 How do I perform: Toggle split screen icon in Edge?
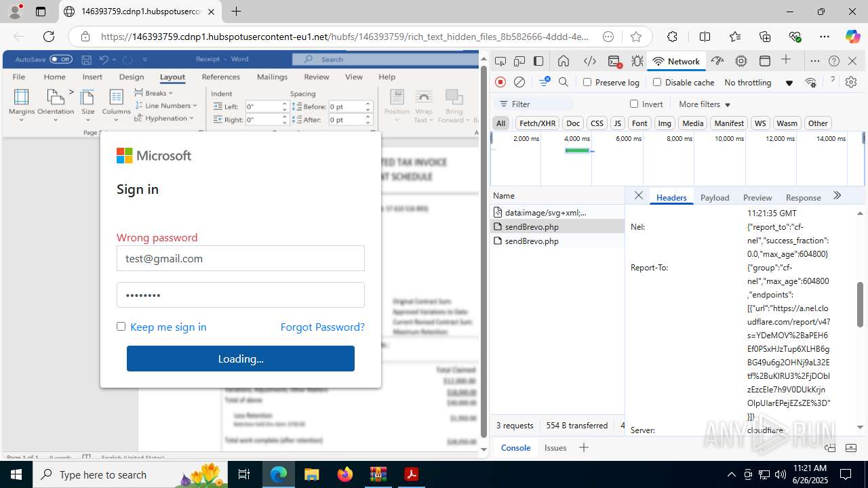pyautogui.click(x=705, y=37)
